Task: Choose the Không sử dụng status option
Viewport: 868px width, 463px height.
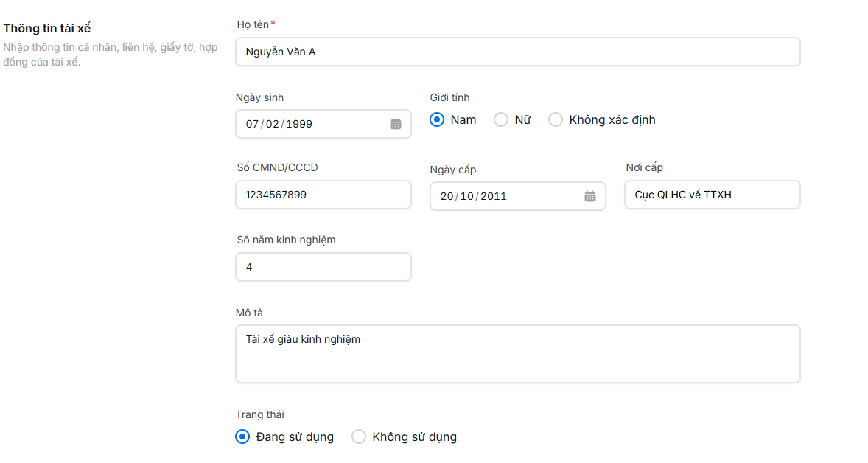Action: 359,436
